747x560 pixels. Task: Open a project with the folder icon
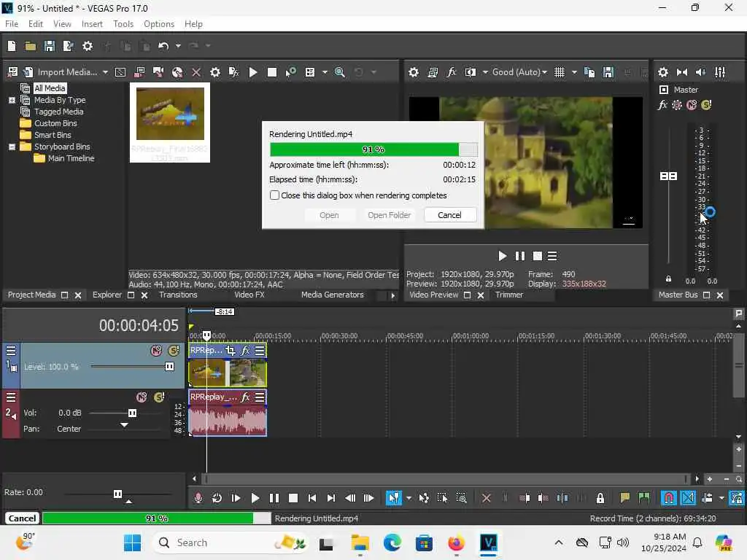(x=31, y=46)
